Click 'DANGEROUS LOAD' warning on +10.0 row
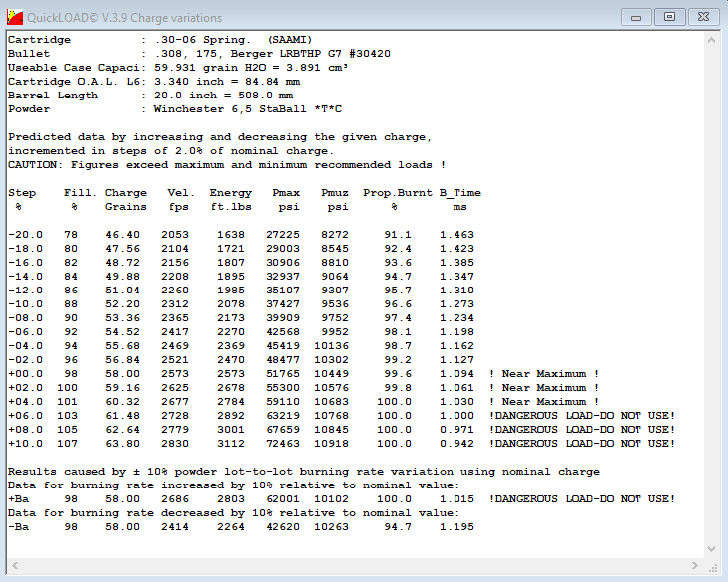Screen dimensions: 728x582 582,444
